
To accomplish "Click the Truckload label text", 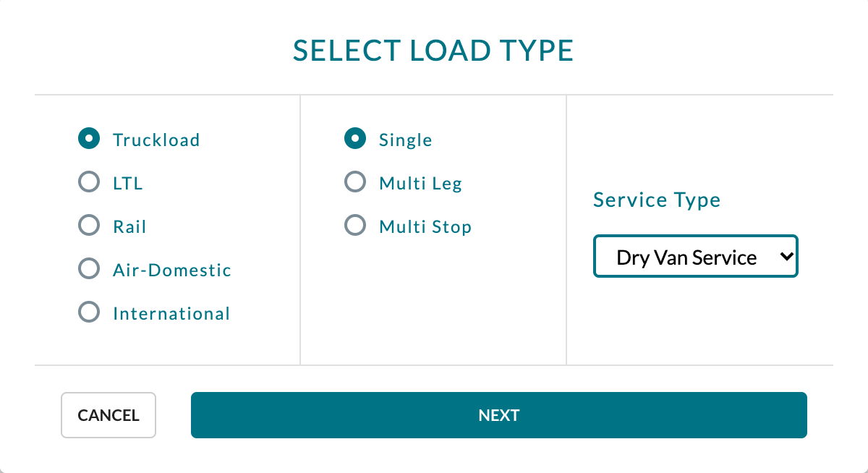I will click(156, 140).
